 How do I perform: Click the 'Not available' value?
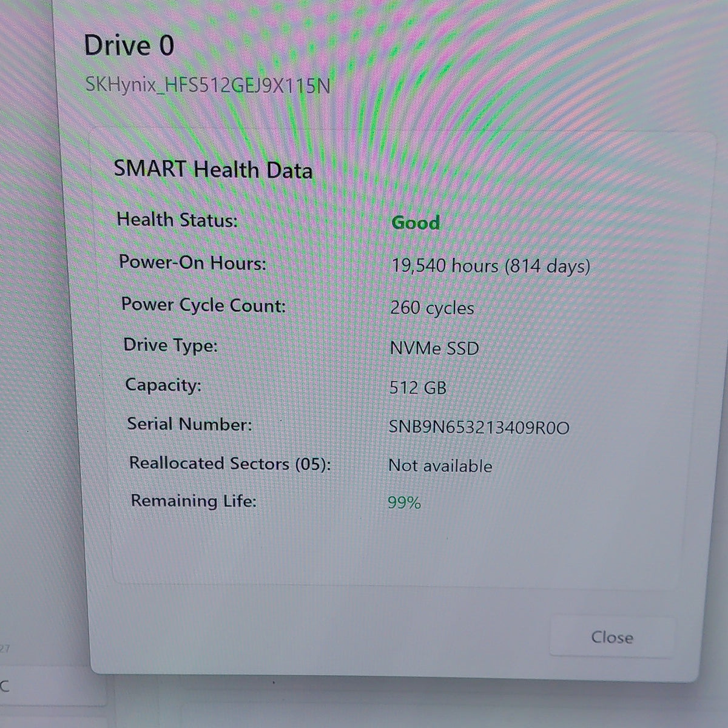pos(440,466)
